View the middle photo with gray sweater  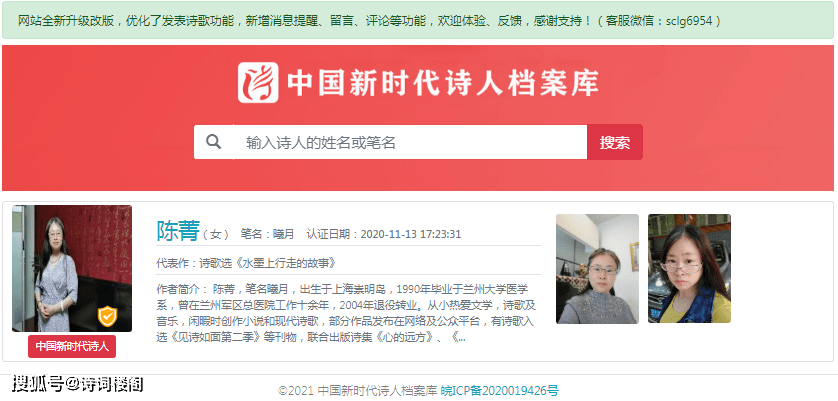click(x=598, y=269)
